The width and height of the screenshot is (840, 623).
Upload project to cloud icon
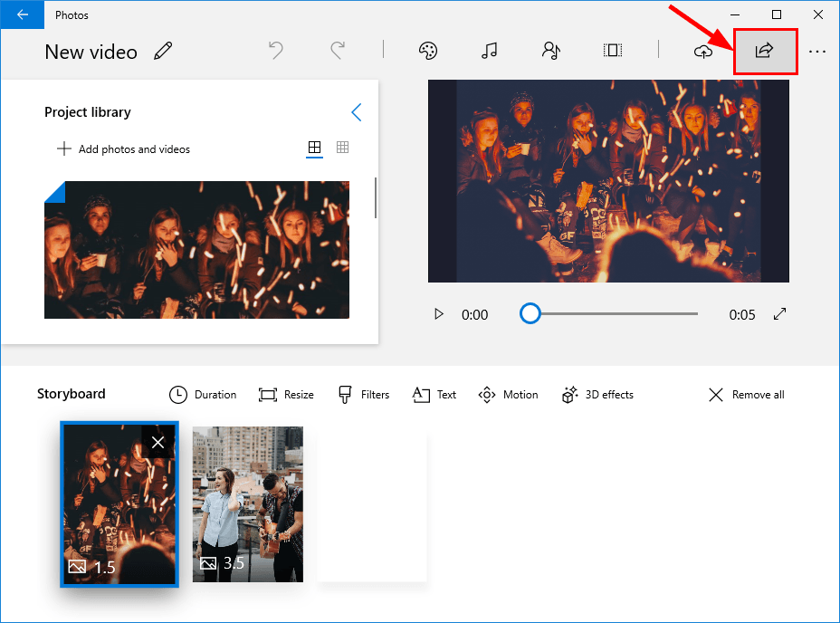coord(703,52)
